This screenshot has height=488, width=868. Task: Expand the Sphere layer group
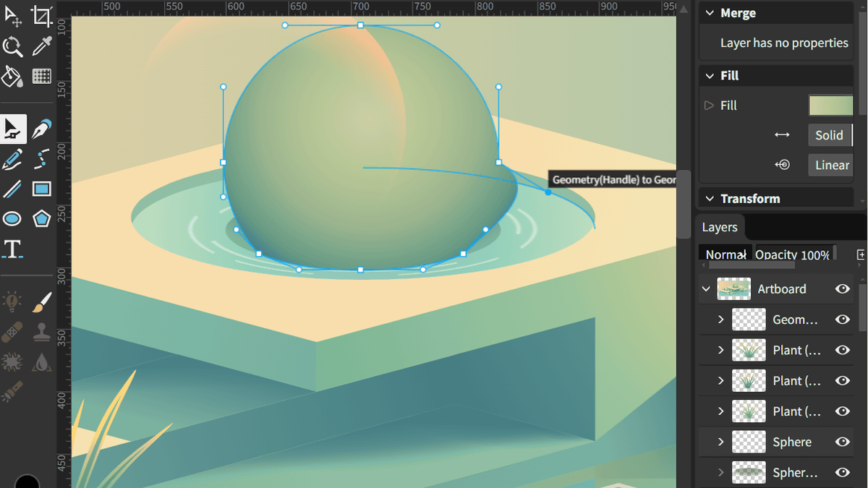click(720, 442)
